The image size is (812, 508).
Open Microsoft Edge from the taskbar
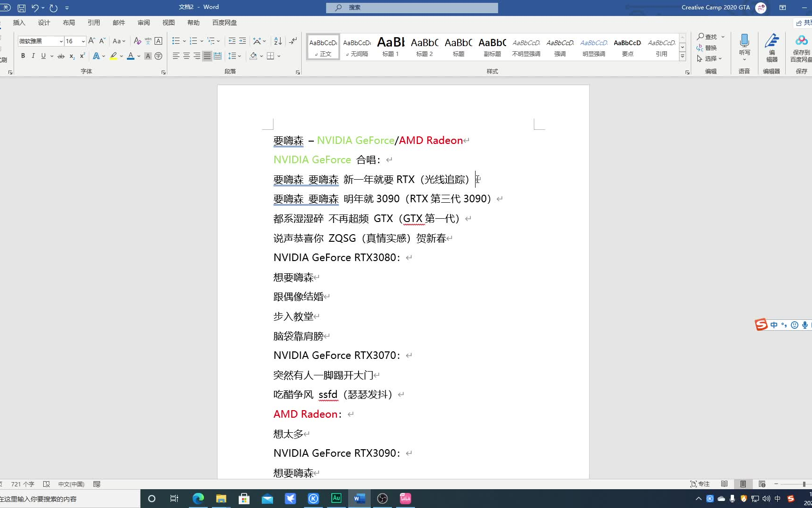(198, 499)
